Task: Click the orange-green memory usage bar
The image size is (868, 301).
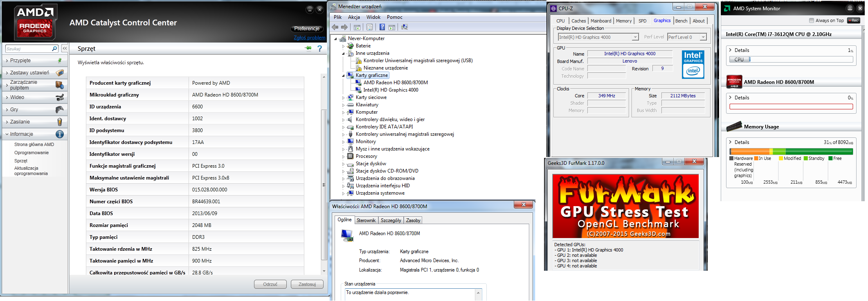Action: [791, 151]
